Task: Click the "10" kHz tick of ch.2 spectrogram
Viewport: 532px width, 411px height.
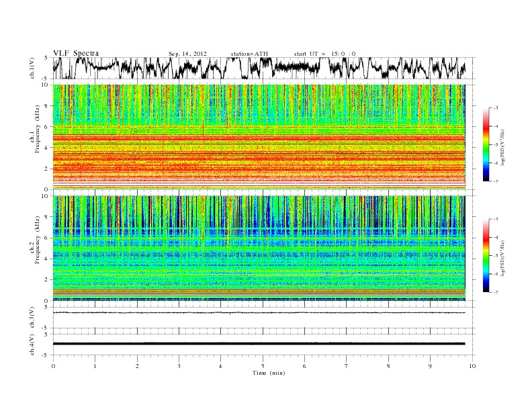Action: click(x=46, y=196)
